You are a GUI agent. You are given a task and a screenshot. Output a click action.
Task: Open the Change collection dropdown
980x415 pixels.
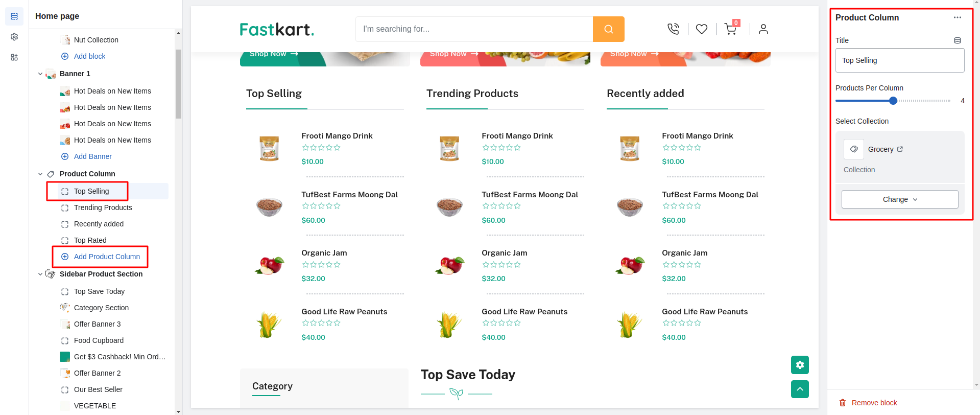(x=899, y=199)
